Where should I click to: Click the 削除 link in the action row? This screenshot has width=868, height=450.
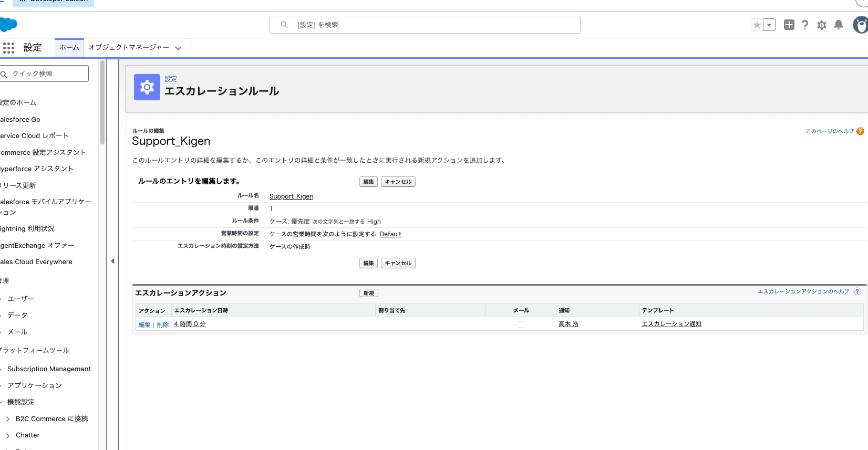tap(163, 325)
